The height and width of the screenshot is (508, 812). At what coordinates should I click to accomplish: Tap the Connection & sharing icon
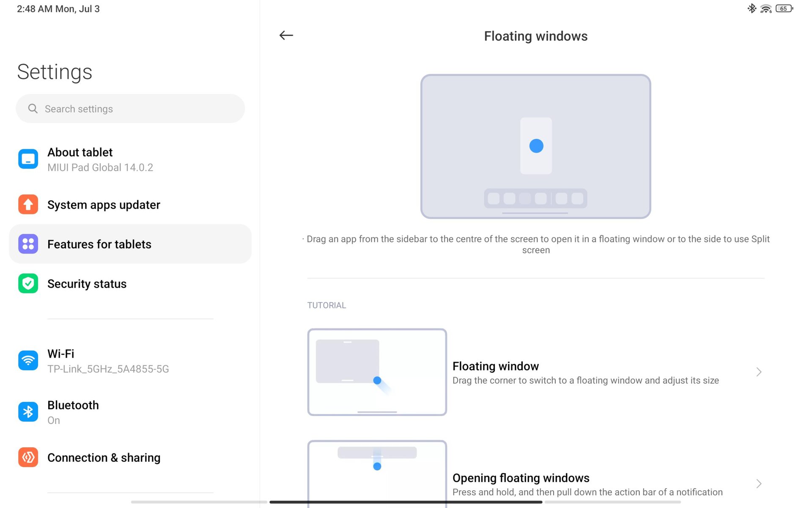28,457
